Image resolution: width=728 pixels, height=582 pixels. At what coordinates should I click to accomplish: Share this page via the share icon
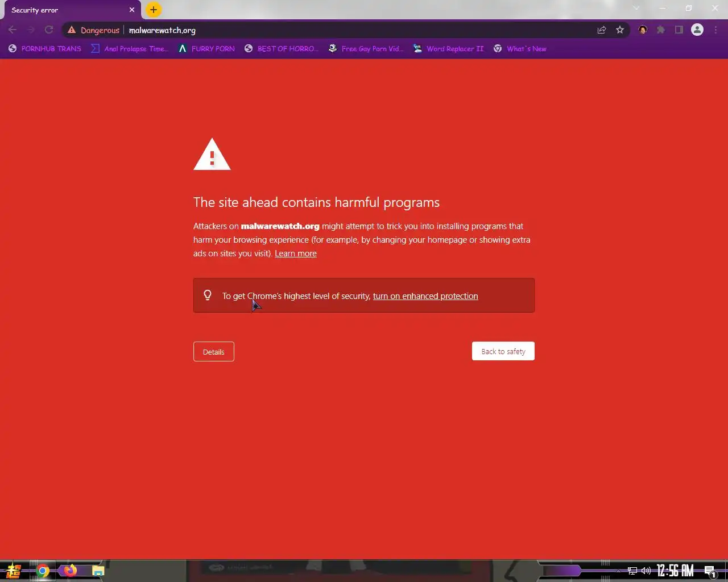pos(602,30)
